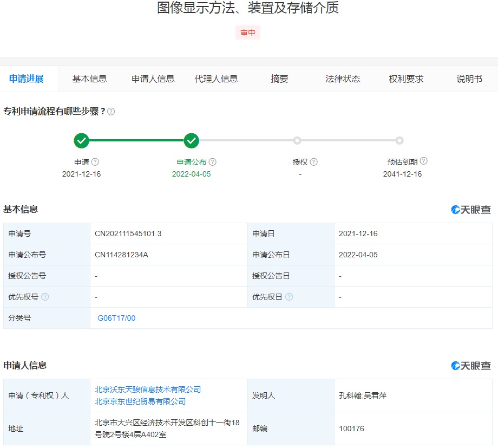Click question mark icon next to 申请 step
Screen dimensions: 498x448
tap(95, 162)
